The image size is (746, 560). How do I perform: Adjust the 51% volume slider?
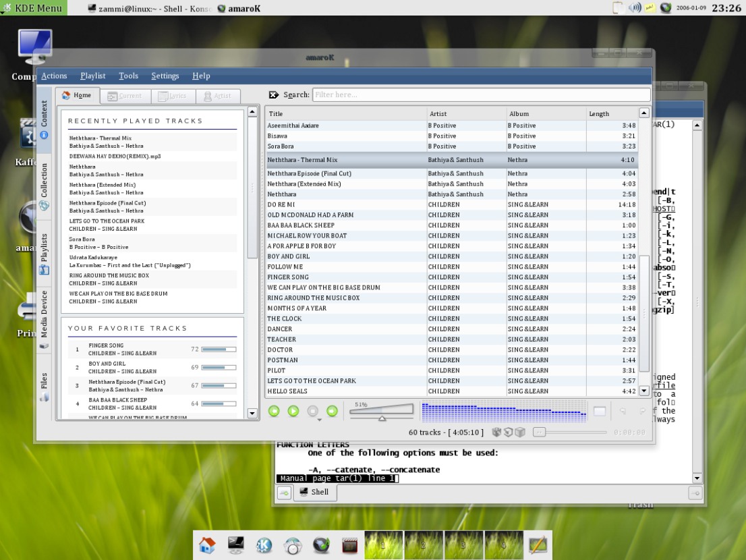point(382,412)
